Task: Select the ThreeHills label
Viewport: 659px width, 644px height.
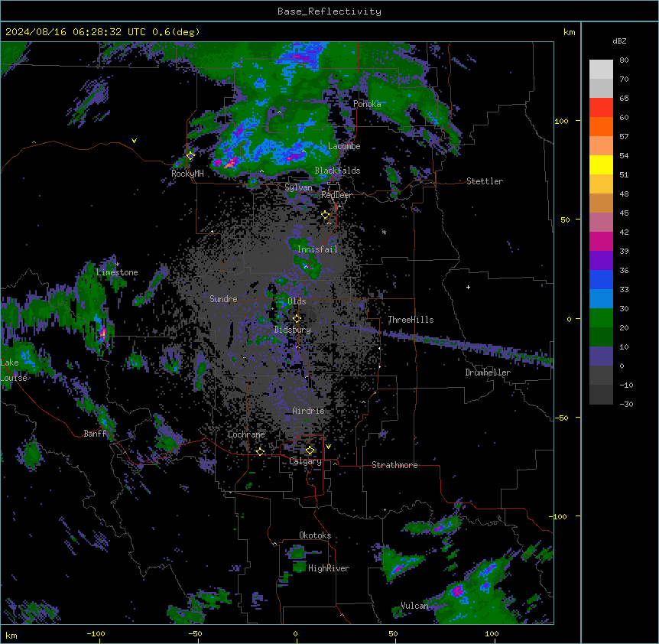Action: tap(411, 320)
